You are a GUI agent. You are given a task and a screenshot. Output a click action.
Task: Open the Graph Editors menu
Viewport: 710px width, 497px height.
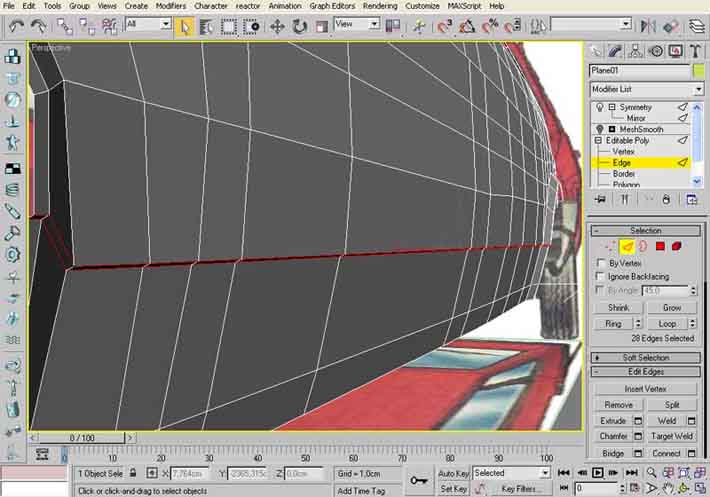click(x=331, y=6)
